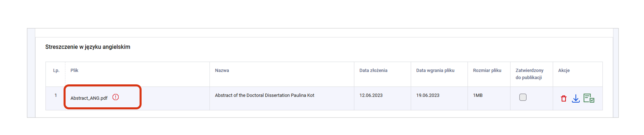
Task: Select the Rozmiar pliku column header
Action: (x=487, y=71)
